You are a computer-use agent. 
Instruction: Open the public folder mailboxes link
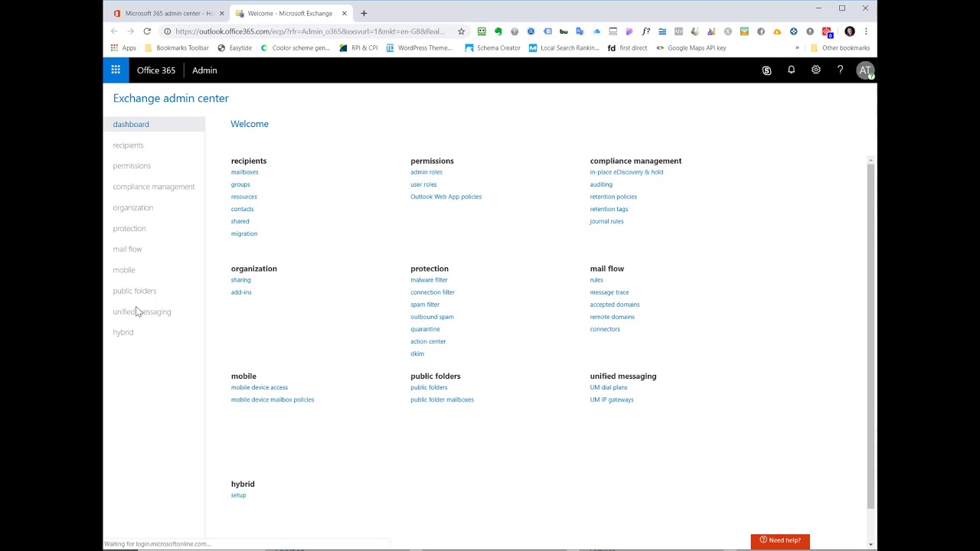(x=442, y=399)
